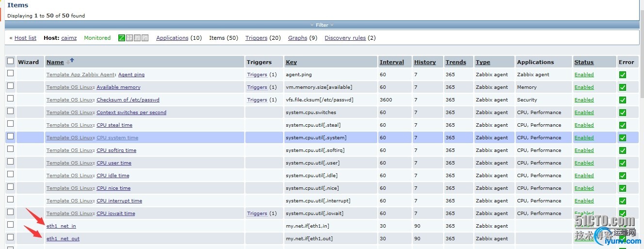Expand the Filter bar
The width and height of the screenshot is (644, 249).
[322, 25]
